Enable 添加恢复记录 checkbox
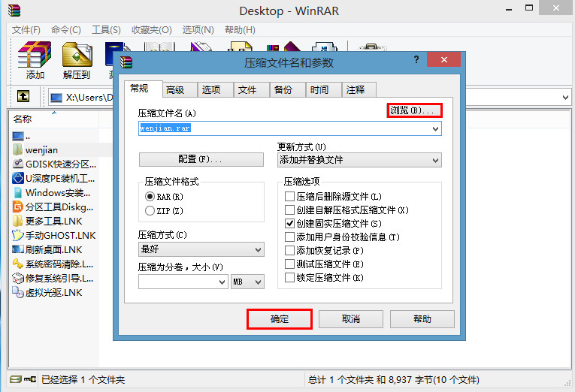Image resolution: width=575 pixels, height=392 pixels. click(x=290, y=251)
